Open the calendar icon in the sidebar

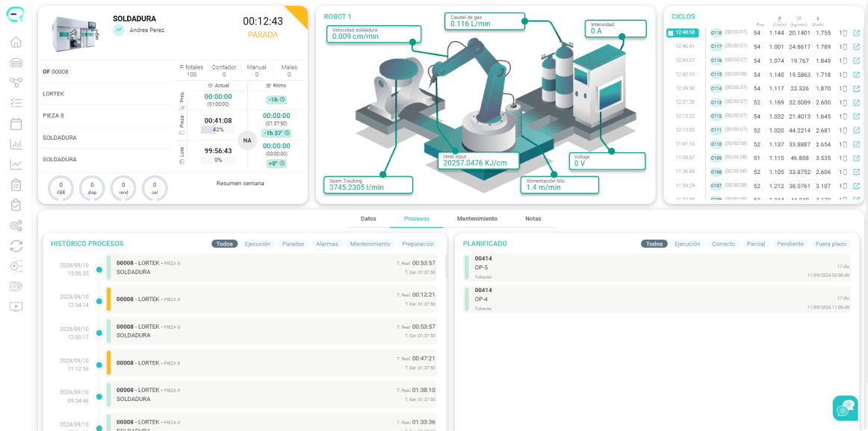pyautogui.click(x=16, y=124)
